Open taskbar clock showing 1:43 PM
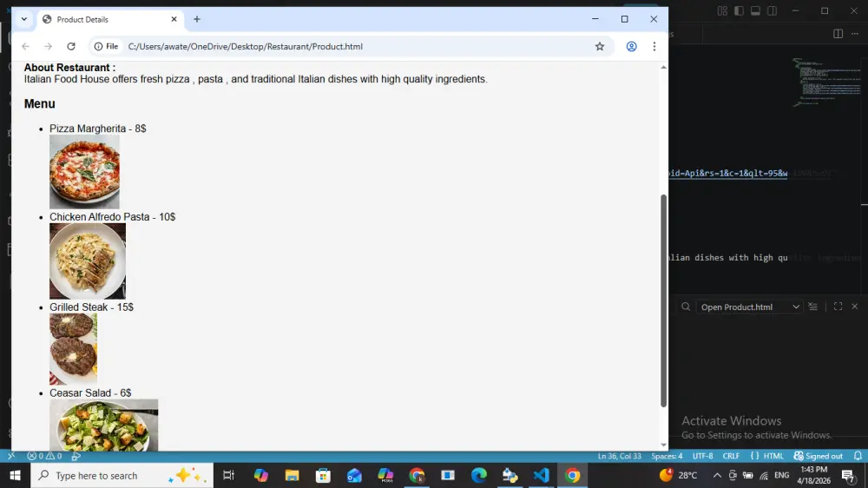This screenshot has width=868, height=488. 814,475
